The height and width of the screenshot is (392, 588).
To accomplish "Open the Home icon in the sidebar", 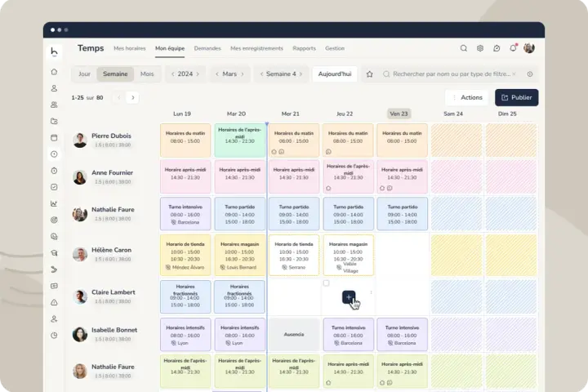I will click(54, 72).
